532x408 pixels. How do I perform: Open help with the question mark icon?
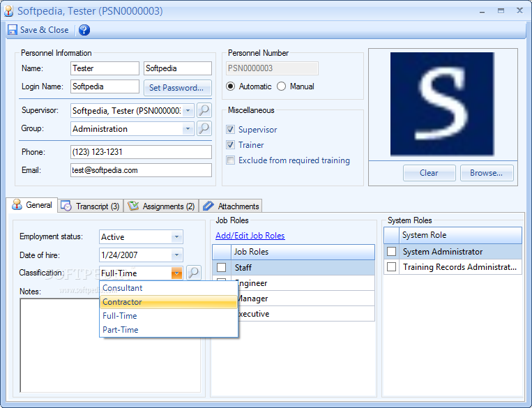[84, 30]
